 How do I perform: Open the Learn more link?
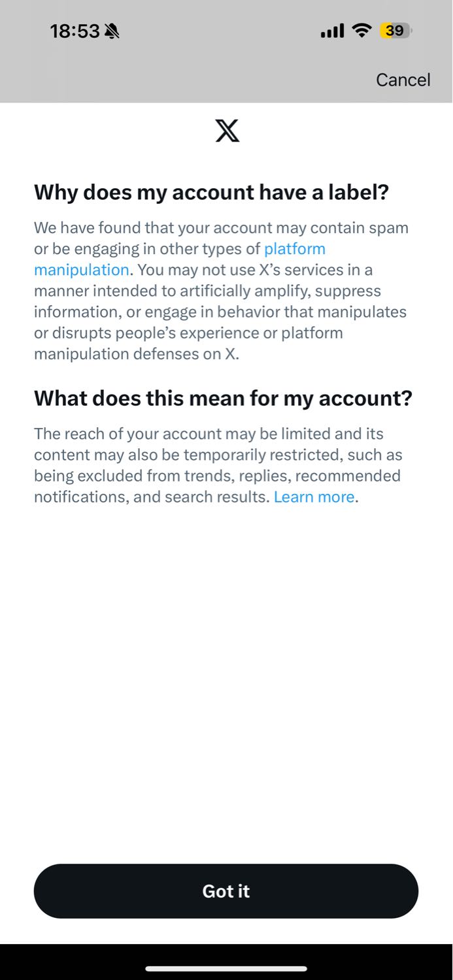[314, 497]
